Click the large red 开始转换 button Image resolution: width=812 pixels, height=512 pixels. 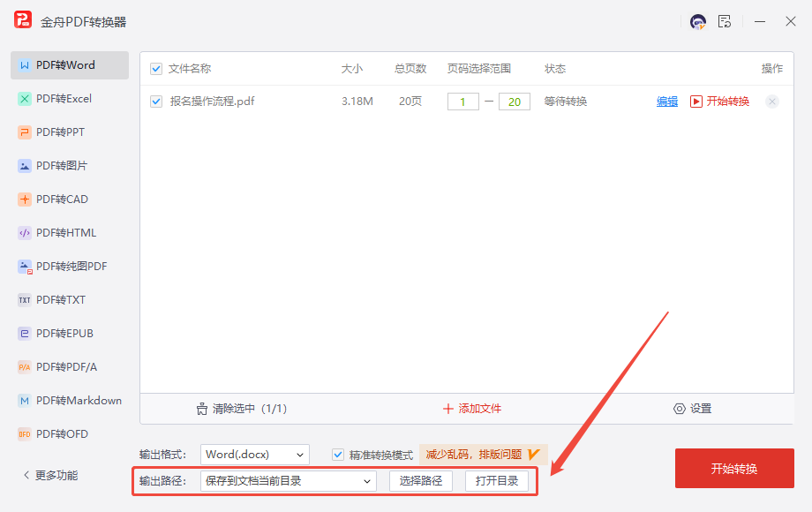tap(734, 469)
